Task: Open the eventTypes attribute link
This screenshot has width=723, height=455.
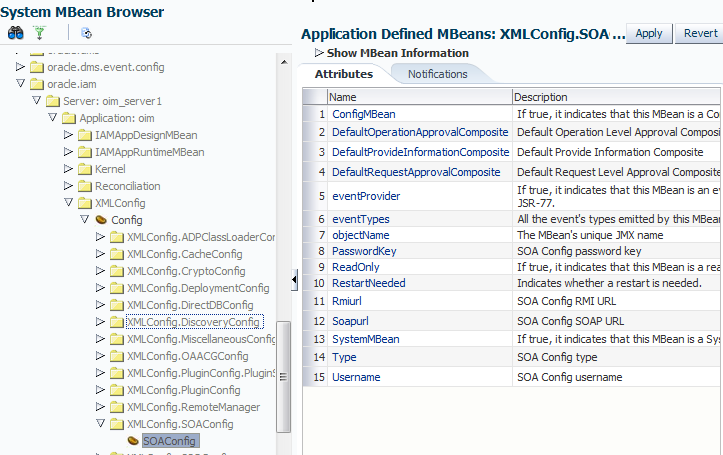Action: [x=361, y=219]
